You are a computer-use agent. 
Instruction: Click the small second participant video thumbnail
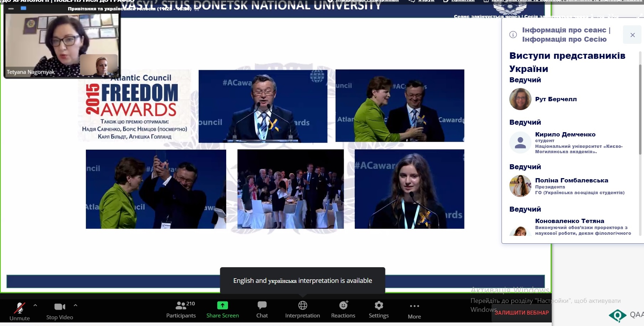click(99, 65)
